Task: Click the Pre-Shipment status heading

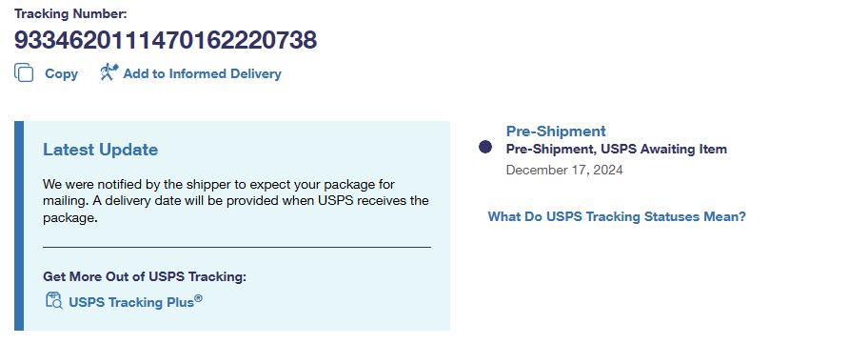Action: [556, 132]
